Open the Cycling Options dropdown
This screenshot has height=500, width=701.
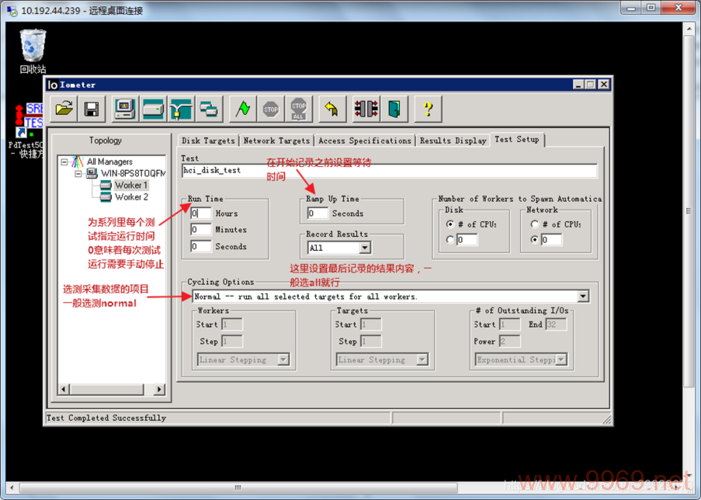[x=583, y=296]
